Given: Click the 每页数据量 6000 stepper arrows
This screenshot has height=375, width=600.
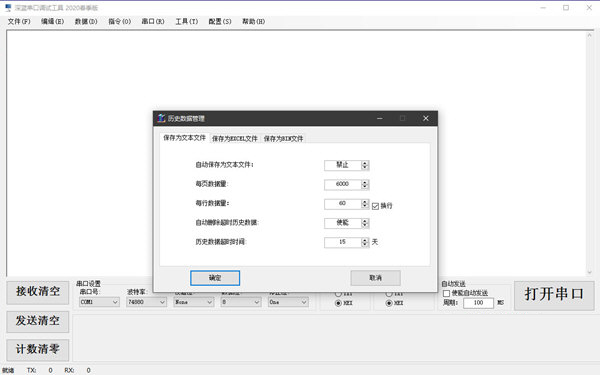Looking at the screenshot, I should (x=365, y=184).
